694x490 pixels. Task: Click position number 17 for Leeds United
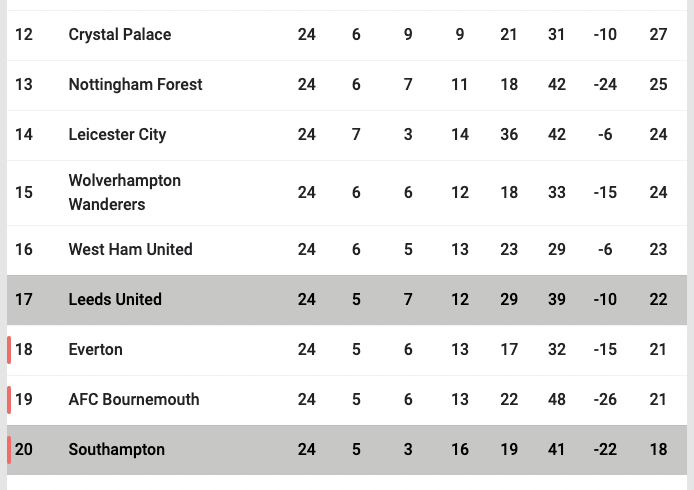point(23,300)
